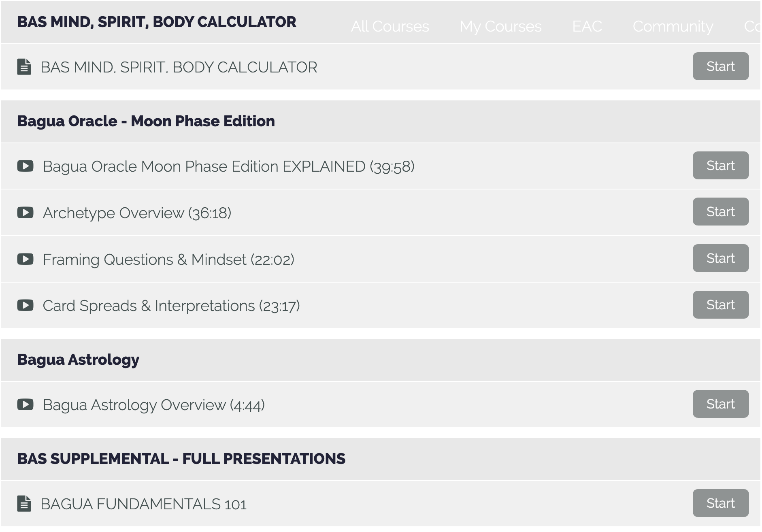Click Bagua Astrology Overview video icon
The width and height of the screenshot is (762, 532).
(25, 404)
